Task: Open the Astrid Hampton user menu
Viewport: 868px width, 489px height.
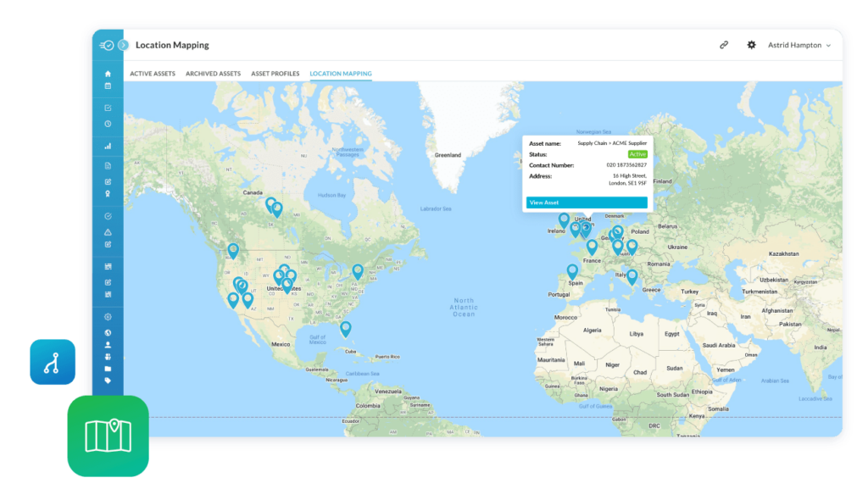Action: 798,46
